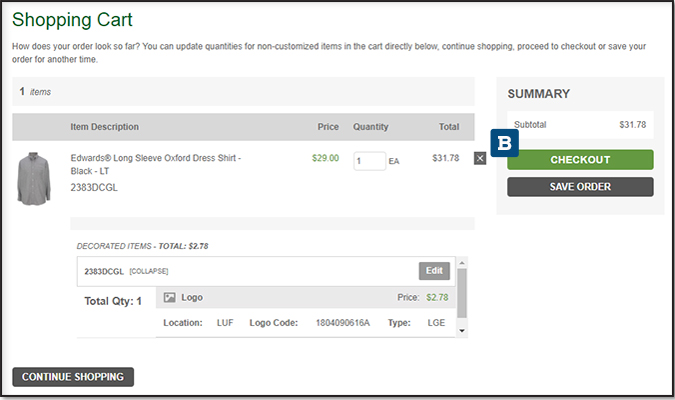This screenshot has width=675, height=400.
Task: Open the dress shirt thumbnail image
Action: (33, 179)
